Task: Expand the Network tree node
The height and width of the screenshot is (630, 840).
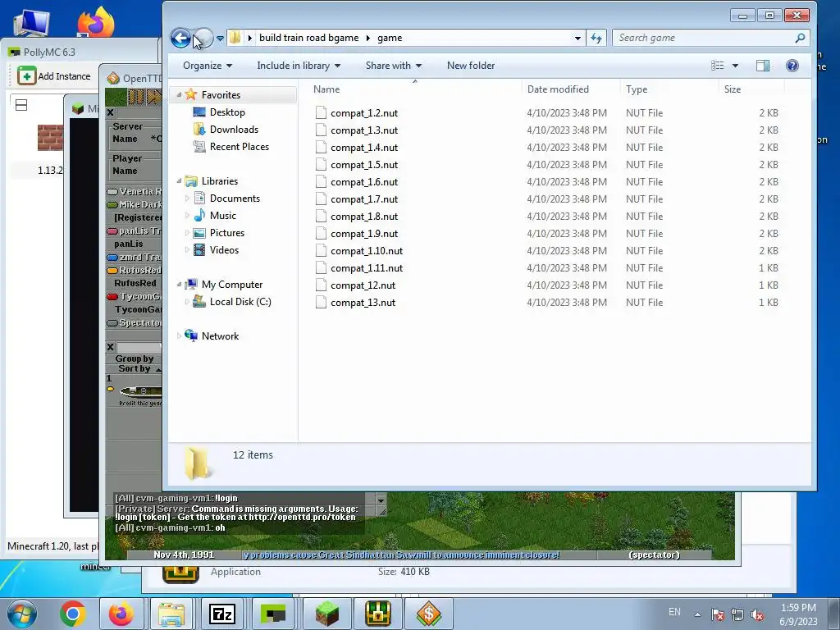Action: (179, 336)
